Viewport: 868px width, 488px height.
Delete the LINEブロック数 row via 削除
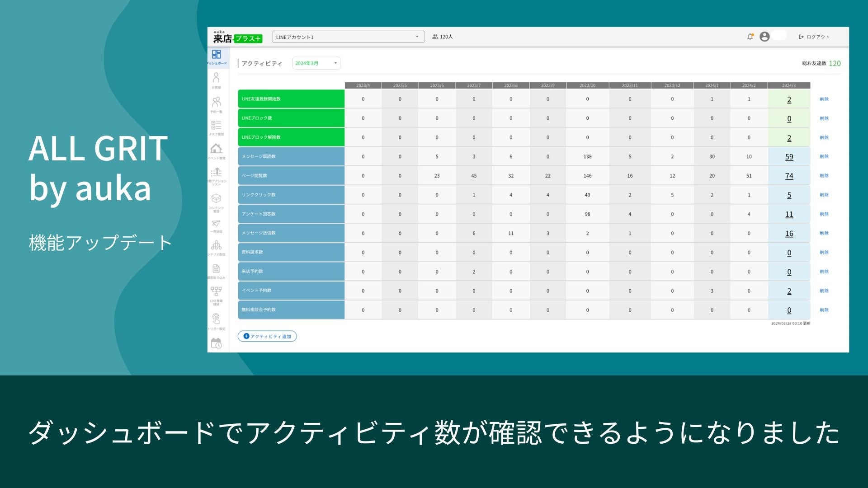pyautogui.click(x=824, y=118)
